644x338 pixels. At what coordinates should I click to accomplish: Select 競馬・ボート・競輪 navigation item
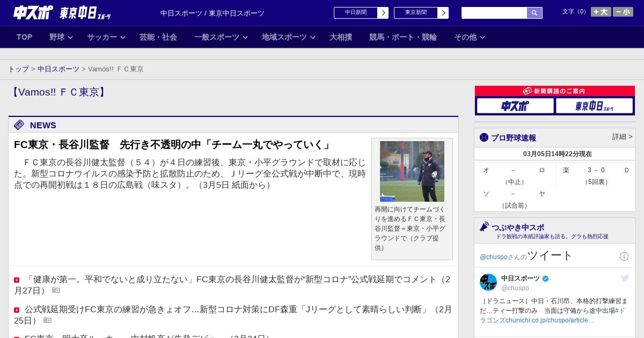(403, 37)
